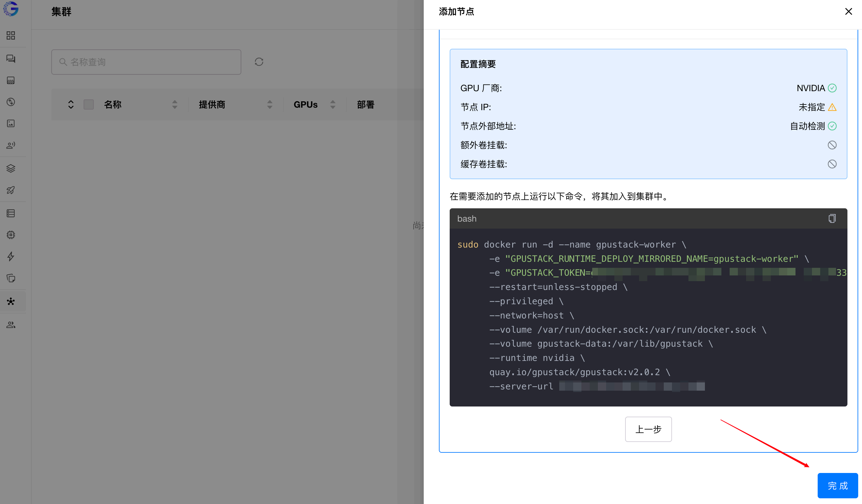Viewport: 862px width, 504px height.
Task: Open the clusters icon in sidebar
Action: coord(11,301)
